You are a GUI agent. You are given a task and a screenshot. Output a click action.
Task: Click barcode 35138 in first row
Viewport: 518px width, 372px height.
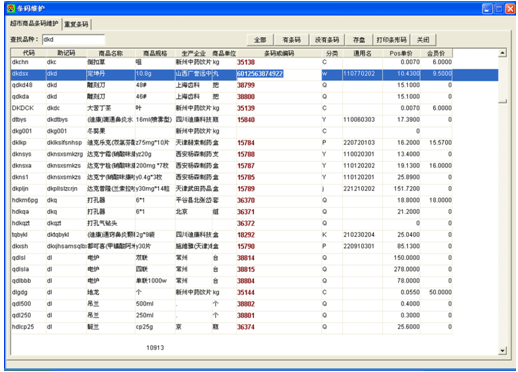(246, 62)
